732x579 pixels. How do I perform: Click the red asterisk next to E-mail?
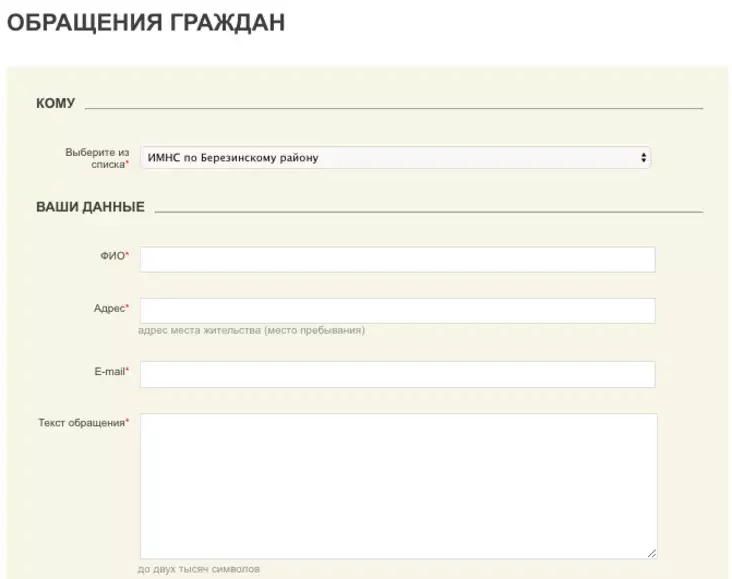(x=128, y=371)
